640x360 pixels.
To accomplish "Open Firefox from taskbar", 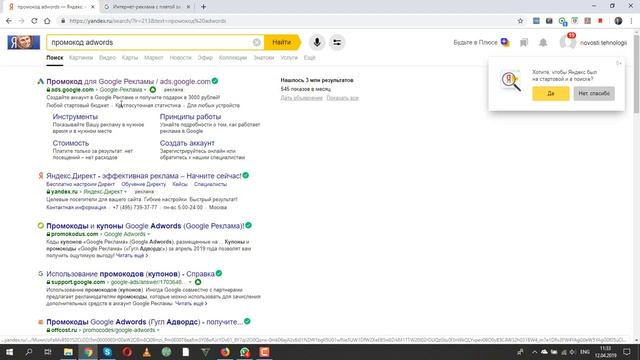I will (x=225, y=352).
